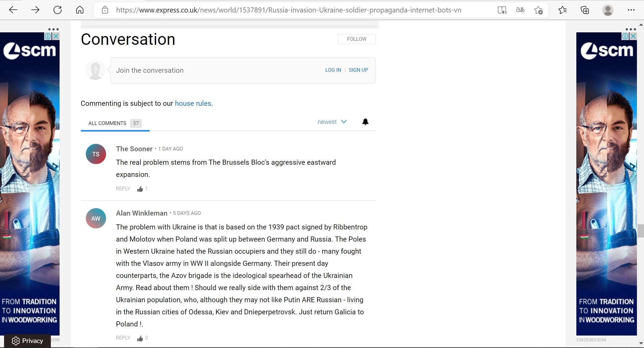Image resolution: width=644 pixels, height=348 pixels.
Task: Go to browser home page icon
Action: tap(80, 10)
